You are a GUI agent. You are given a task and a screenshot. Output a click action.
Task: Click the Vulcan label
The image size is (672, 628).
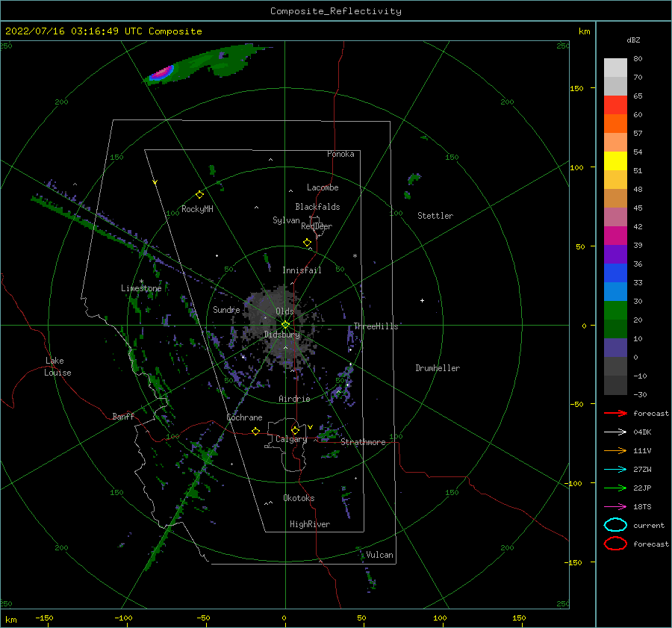(x=379, y=555)
